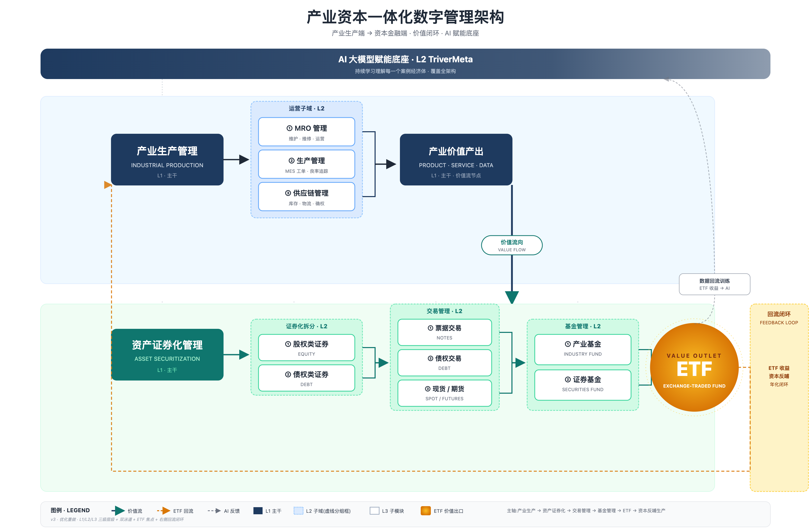The width and height of the screenshot is (811, 532).
Task: Click the arrow from 产业生产管理 to 运营子域
Action: click(x=236, y=159)
